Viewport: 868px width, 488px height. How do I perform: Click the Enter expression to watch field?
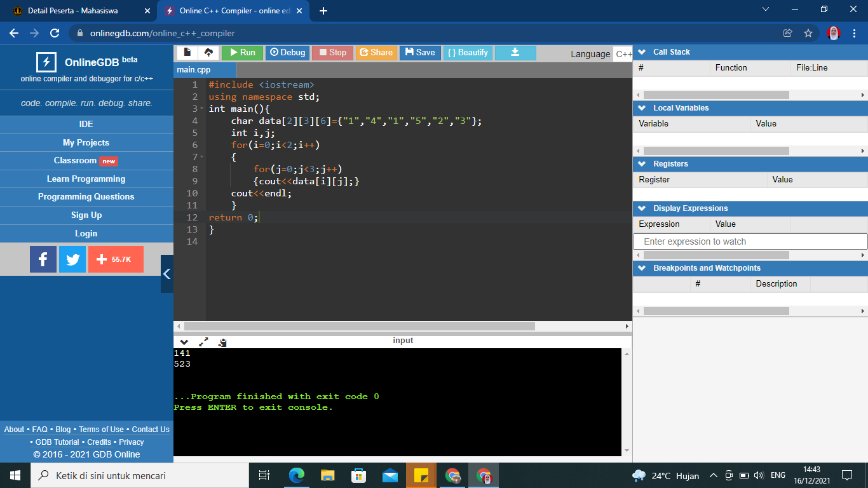750,241
